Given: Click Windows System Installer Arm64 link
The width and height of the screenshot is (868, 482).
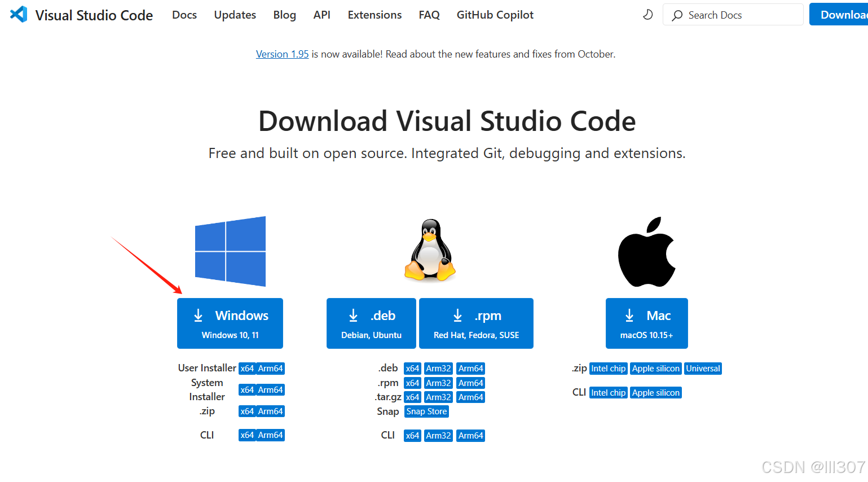Looking at the screenshot, I should tap(271, 390).
